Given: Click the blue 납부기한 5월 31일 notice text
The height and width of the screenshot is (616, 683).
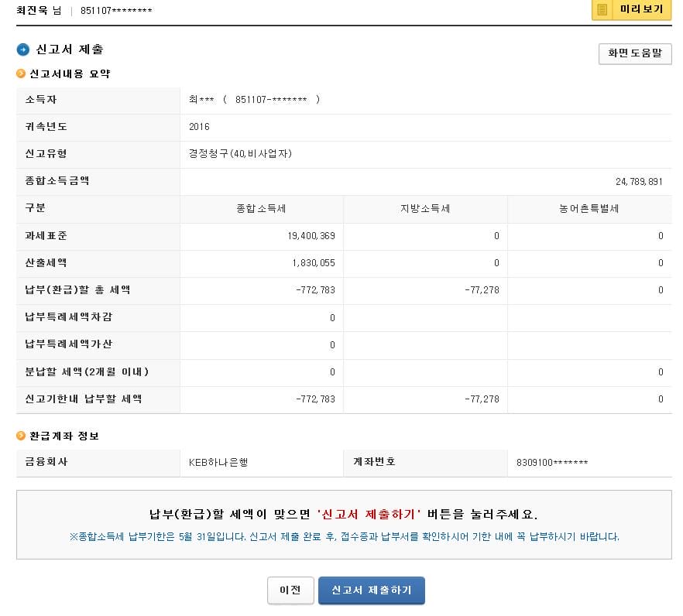Looking at the screenshot, I should coord(344,536).
